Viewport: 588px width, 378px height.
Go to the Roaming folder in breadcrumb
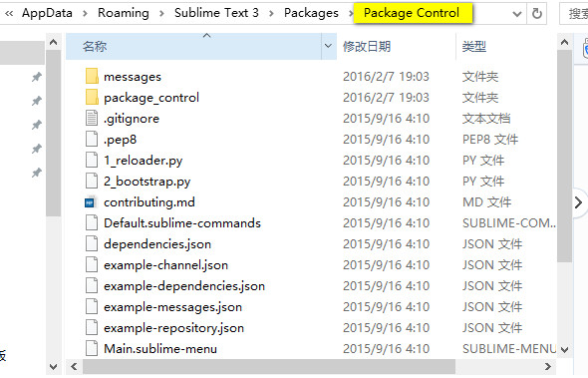coord(124,13)
